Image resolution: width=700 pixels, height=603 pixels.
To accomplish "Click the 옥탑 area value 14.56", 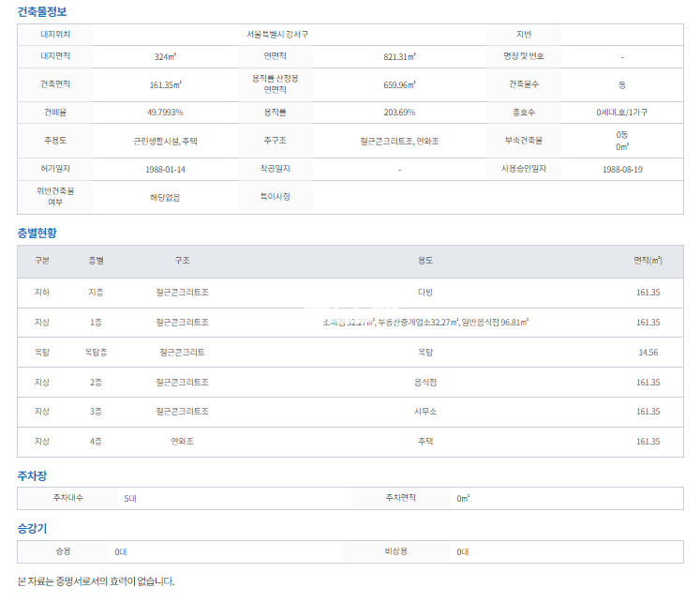I will click(x=648, y=353).
